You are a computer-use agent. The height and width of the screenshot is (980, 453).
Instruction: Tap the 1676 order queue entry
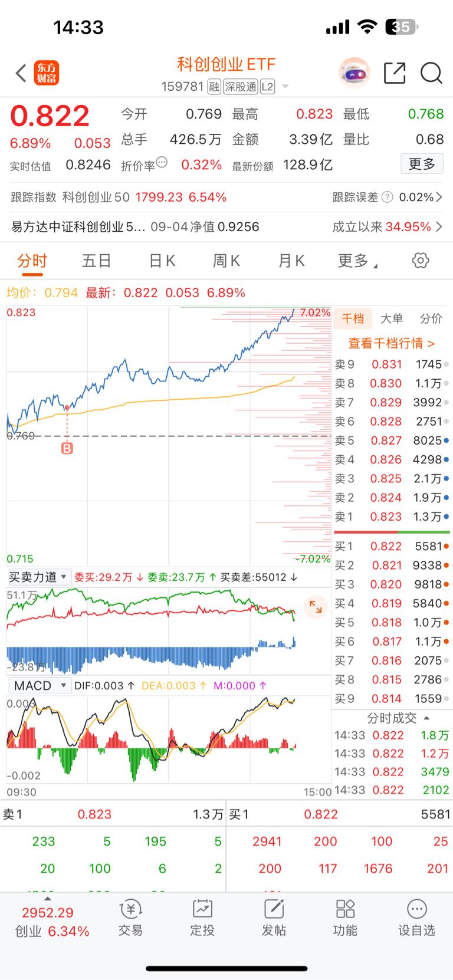pyautogui.click(x=378, y=869)
